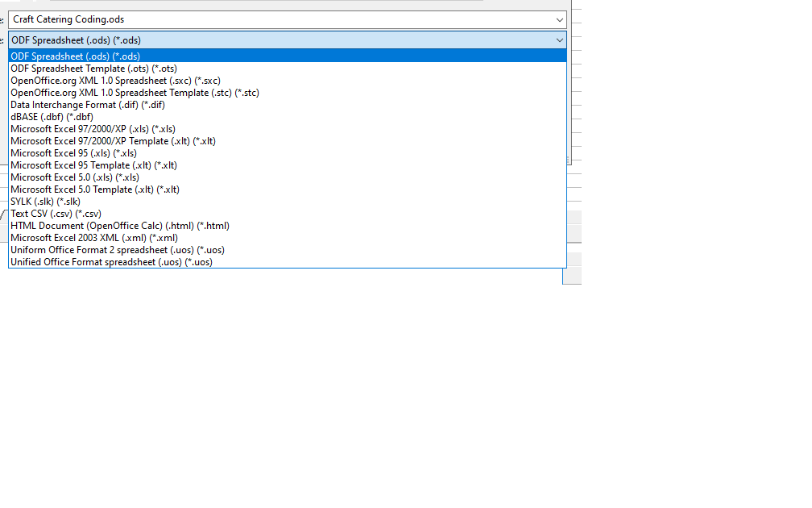Viewport: 812px width, 508px height.
Task: Choose Unified Office Format spreadsheet (.uos)
Action: point(288,262)
